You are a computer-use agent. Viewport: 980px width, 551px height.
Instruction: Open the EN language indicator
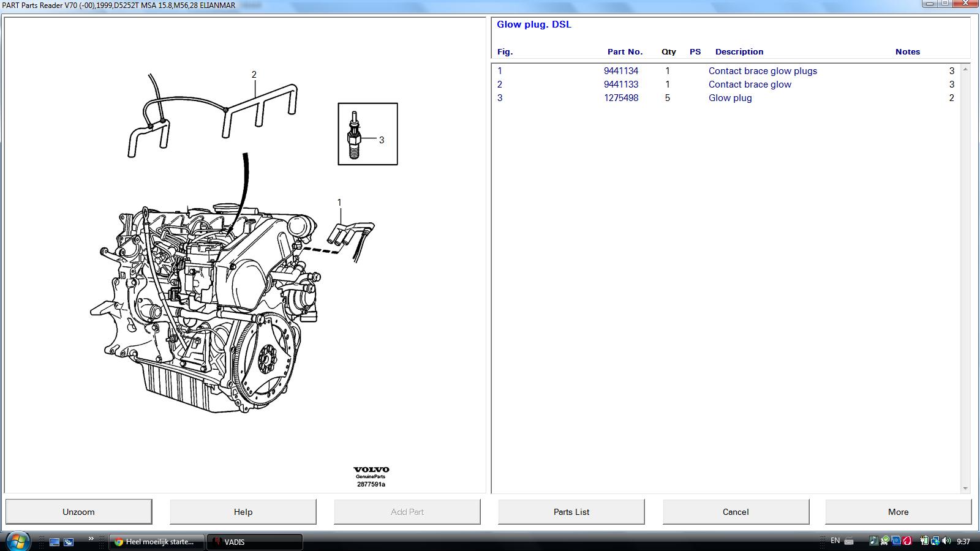pyautogui.click(x=835, y=541)
